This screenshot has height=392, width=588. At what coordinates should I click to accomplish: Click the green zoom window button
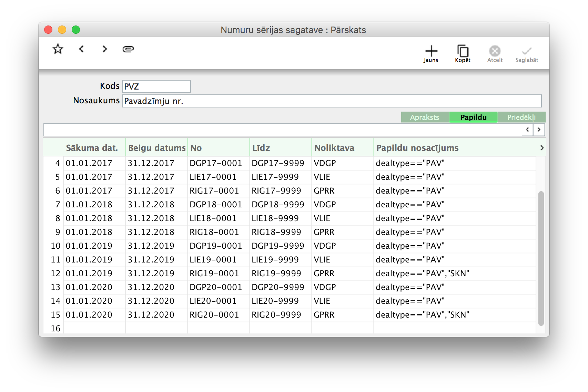coord(76,30)
